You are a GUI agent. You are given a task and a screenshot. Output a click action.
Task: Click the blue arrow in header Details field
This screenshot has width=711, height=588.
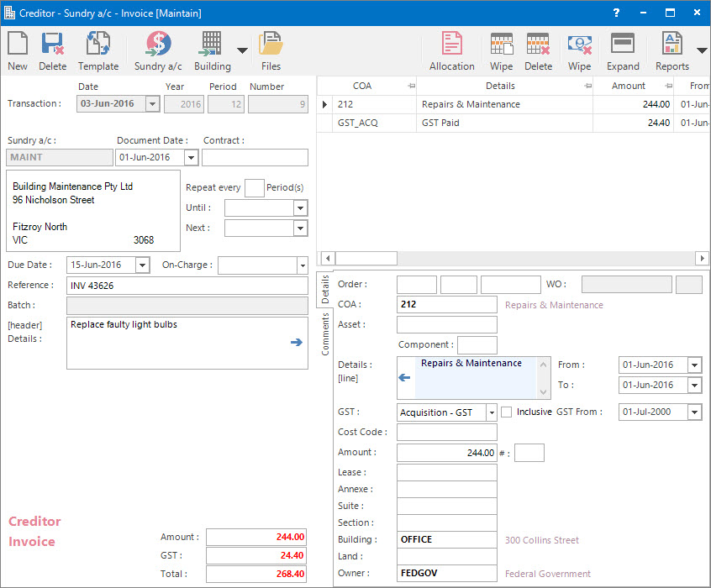click(x=296, y=342)
